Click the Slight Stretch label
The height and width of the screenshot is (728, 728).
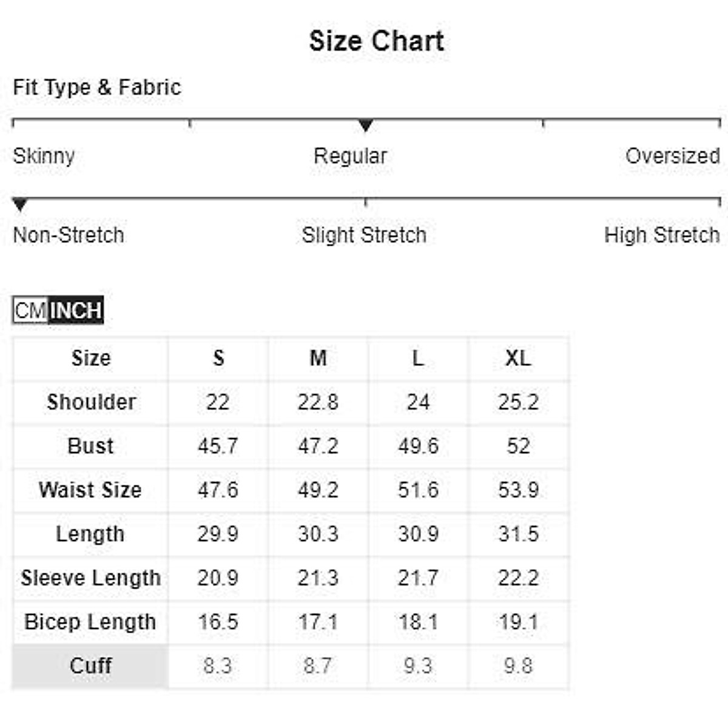coord(364,235)
